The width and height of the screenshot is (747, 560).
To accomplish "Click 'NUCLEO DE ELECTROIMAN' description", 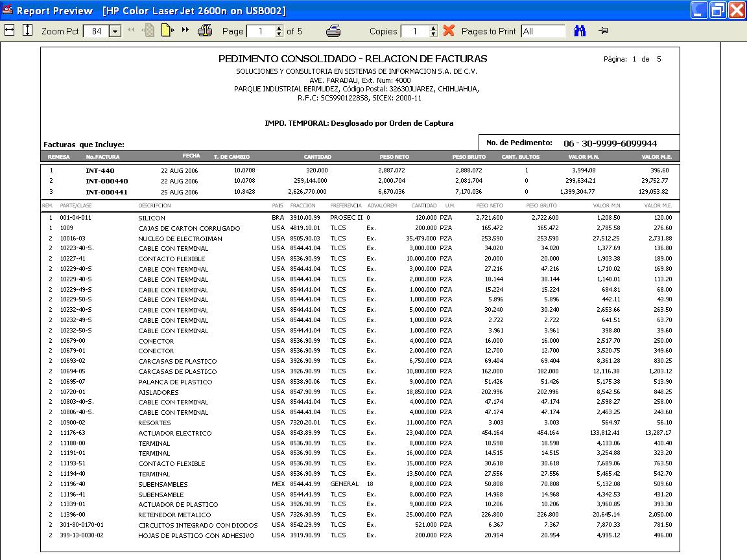I will (x=180, y=239).
